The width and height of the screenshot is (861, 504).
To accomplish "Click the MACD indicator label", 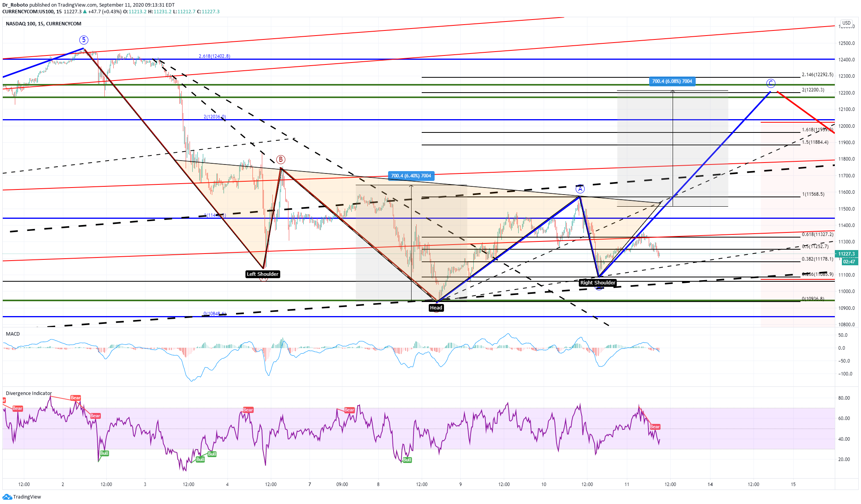I will click(13, 334).
